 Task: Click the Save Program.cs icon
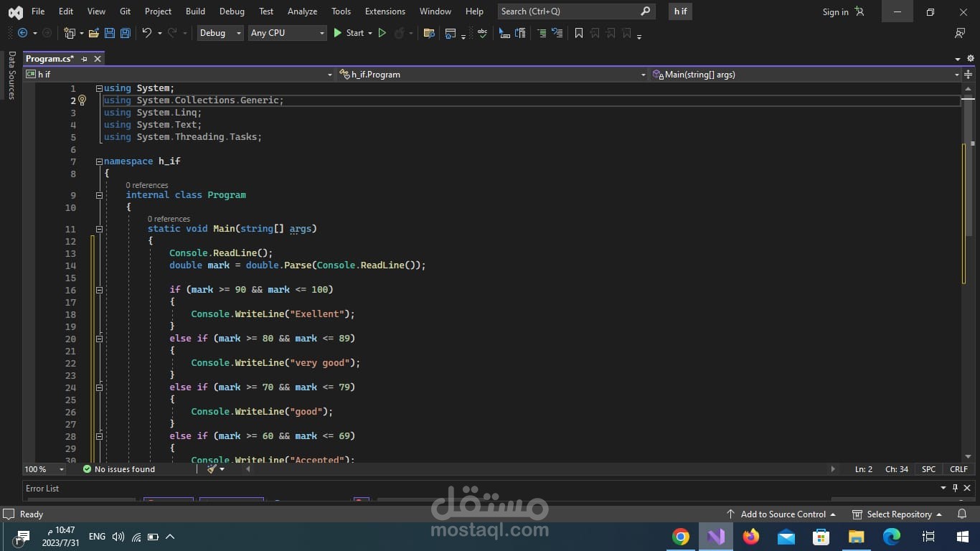pos(110,33)
